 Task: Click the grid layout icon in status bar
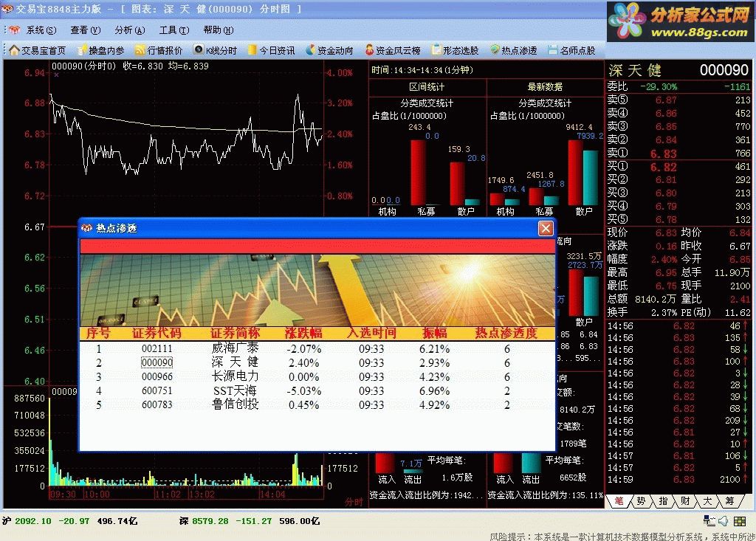pyautogui.click(x=740, y=521)
